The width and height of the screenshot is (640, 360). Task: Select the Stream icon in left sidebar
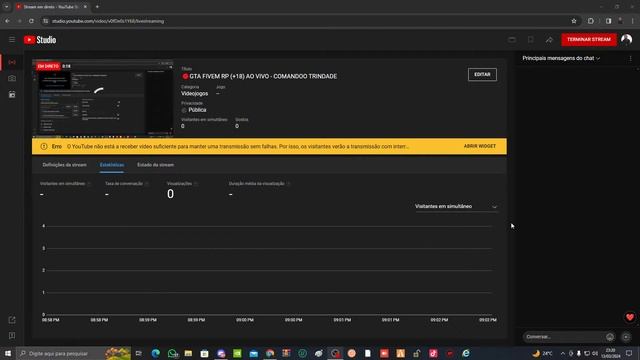coord(12,62)
